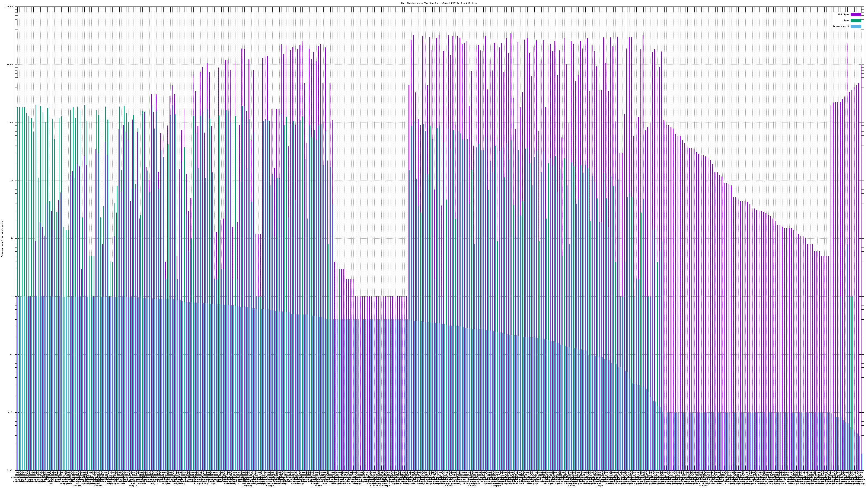Click the 10000 y-axis tick label
The image size is (868, 488).
(10, 65)
